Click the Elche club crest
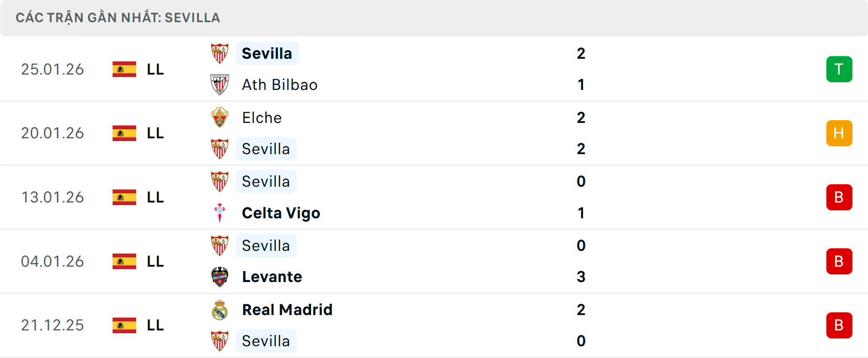The width and height of the screenshot is (868, 358). (x=220, y=118)
